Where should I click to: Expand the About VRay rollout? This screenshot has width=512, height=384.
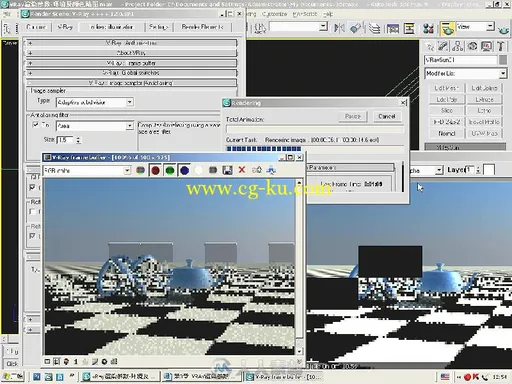132,53
